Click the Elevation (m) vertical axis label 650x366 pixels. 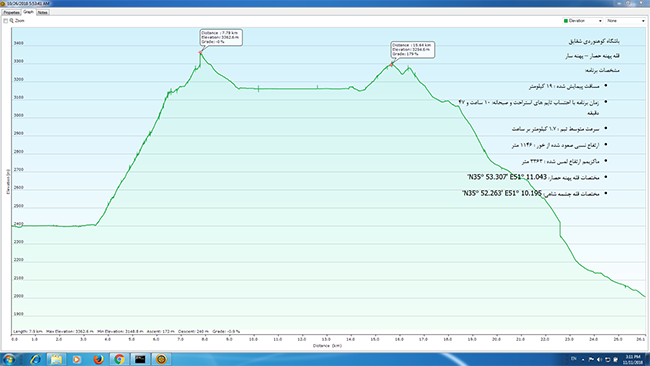[x=8, y=182]
